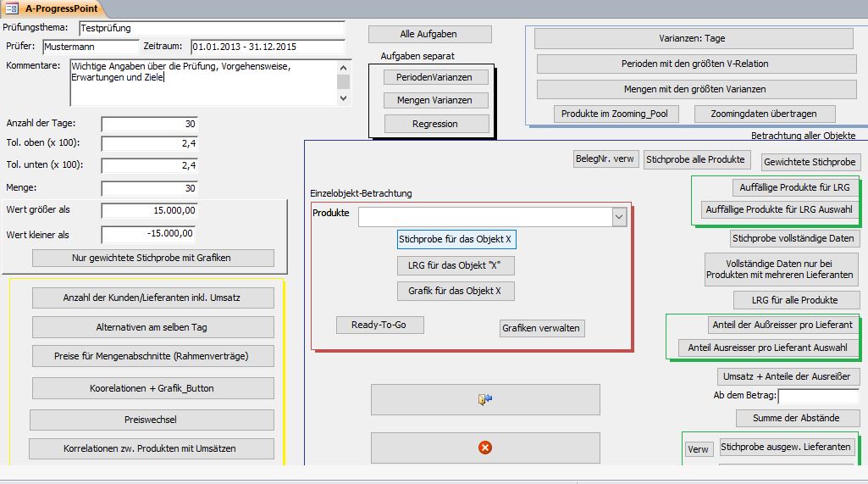Select the Ready-To-Go button
This screenshot has height=484, width=868.
pos(379,325)
